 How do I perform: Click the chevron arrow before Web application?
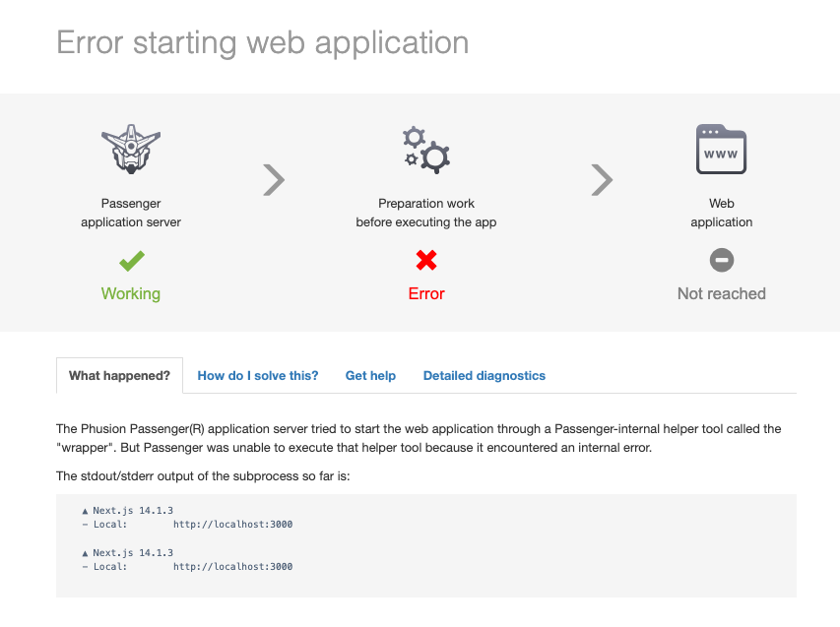click(x=602, y=180)
